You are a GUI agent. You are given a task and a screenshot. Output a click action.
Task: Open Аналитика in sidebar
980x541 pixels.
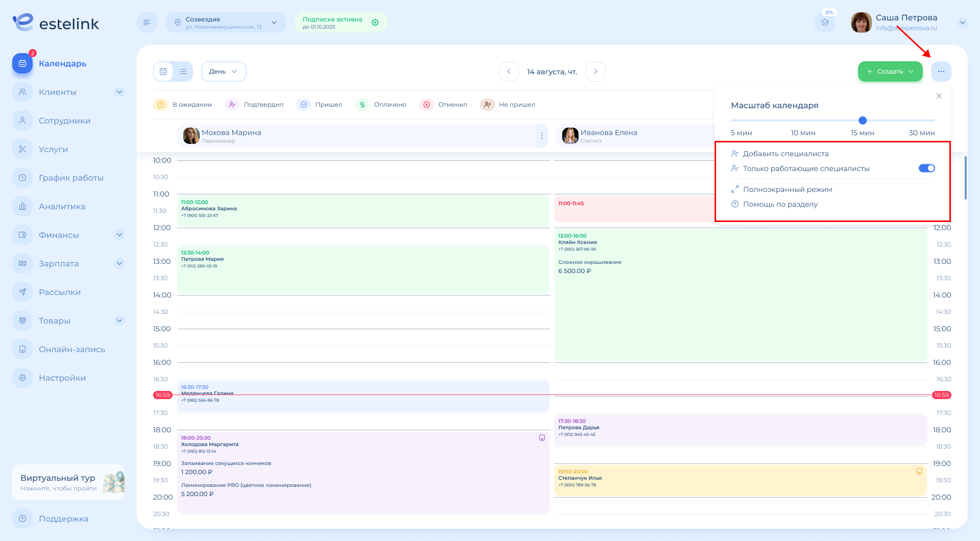point(62,207)
